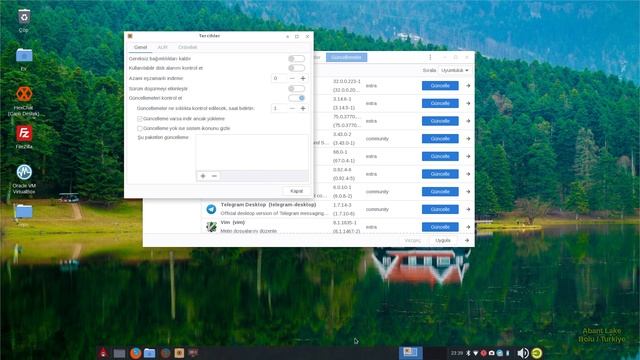The width and height of the screenshot is (640, 360).
Task: Decrease 'Azami eşzamanlı indirme' with minus
Action: 292,78
